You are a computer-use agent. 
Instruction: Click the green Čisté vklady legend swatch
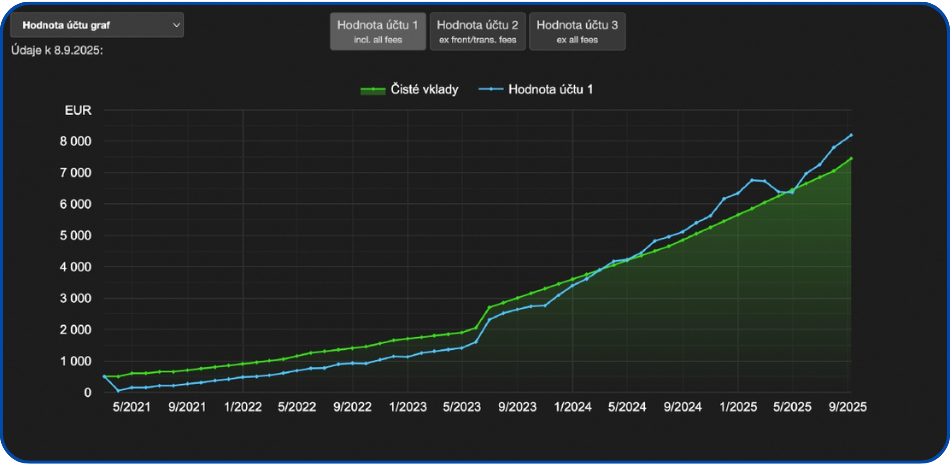[373, 90]
